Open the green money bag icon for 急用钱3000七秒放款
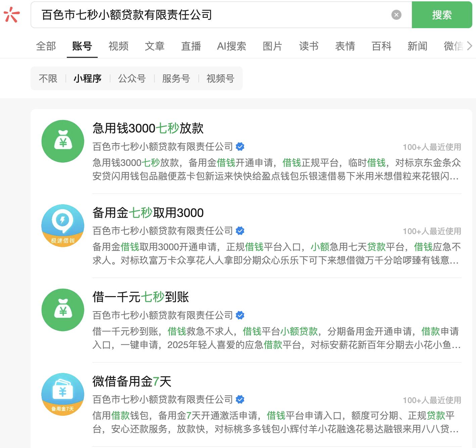This screenshot has height=448, width=476. click(x=63, y=141)
